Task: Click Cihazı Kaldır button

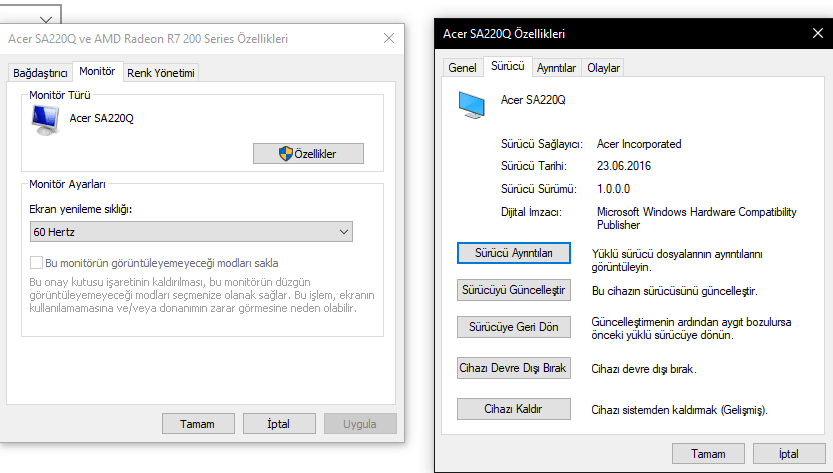Action: (x=514, y=409)
